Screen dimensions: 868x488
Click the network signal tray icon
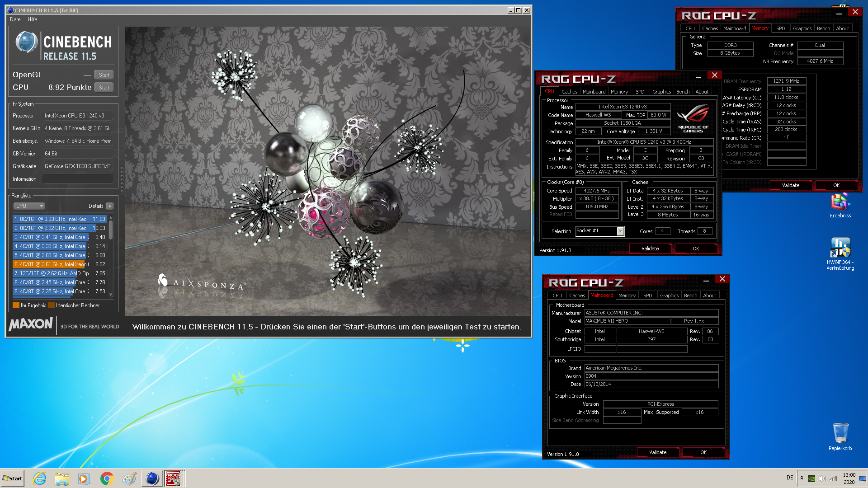(833, 479)
